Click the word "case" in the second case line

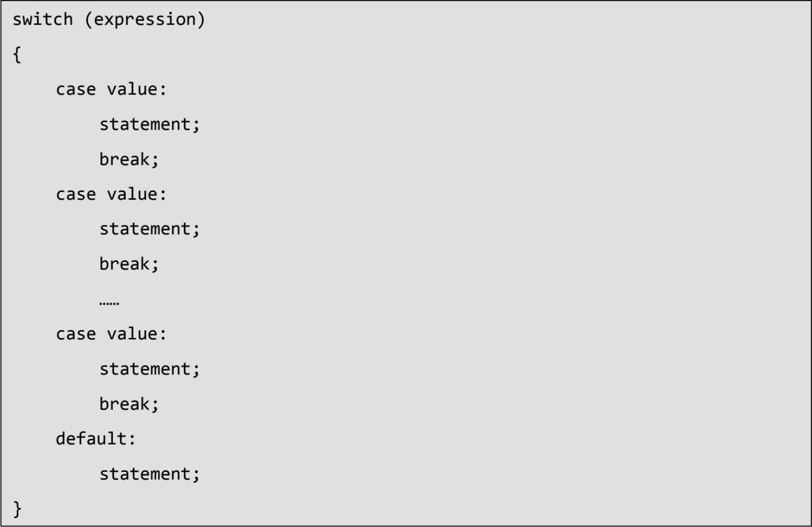(x=76, y=194)
